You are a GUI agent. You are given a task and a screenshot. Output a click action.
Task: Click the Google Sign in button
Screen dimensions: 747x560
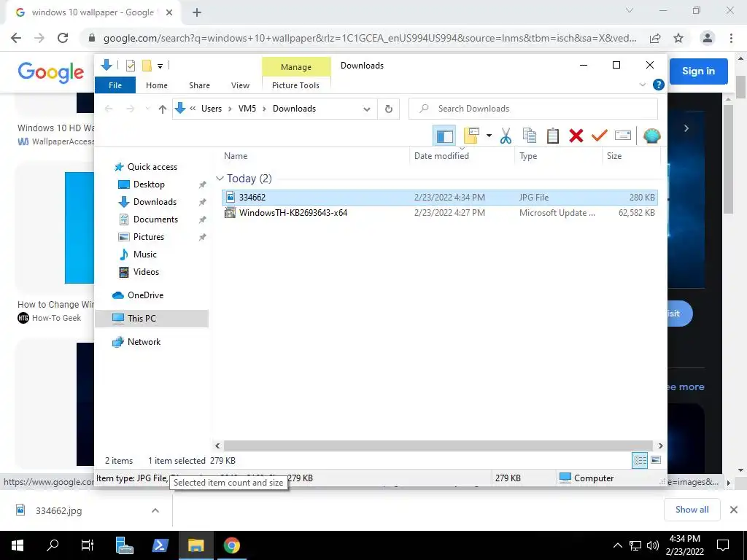click(x=698, y=71)
